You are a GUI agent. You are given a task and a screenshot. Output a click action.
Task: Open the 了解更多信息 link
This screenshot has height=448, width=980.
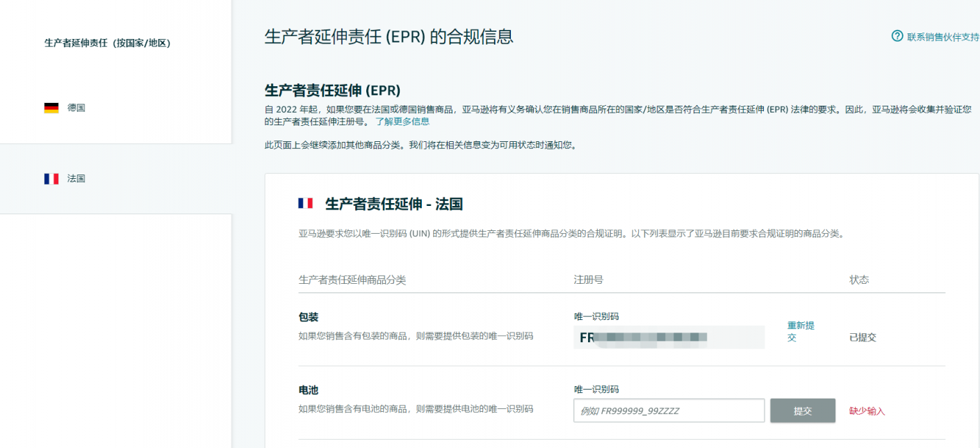point(402,122)
